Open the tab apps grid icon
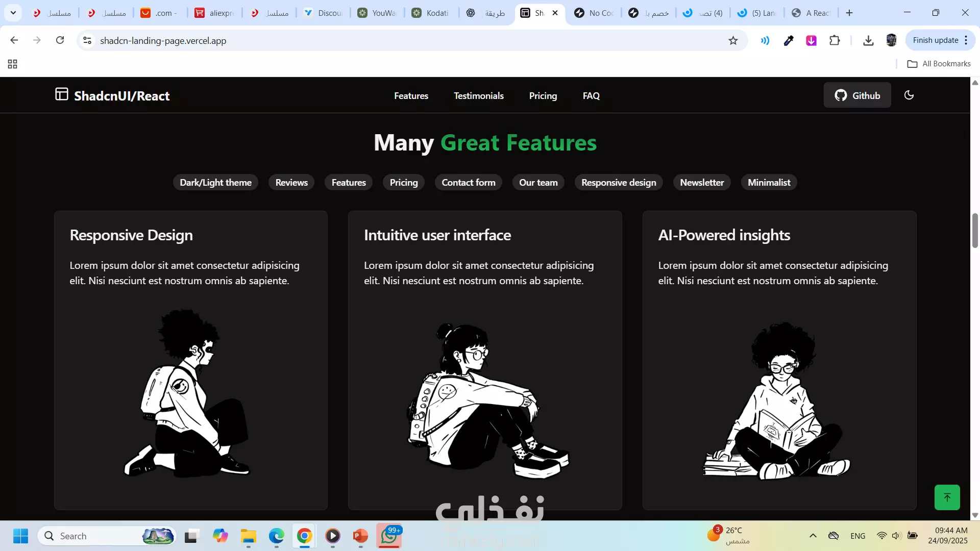This screenshot has height=551, width=980. pyautogui.click(x=13, y=64)
